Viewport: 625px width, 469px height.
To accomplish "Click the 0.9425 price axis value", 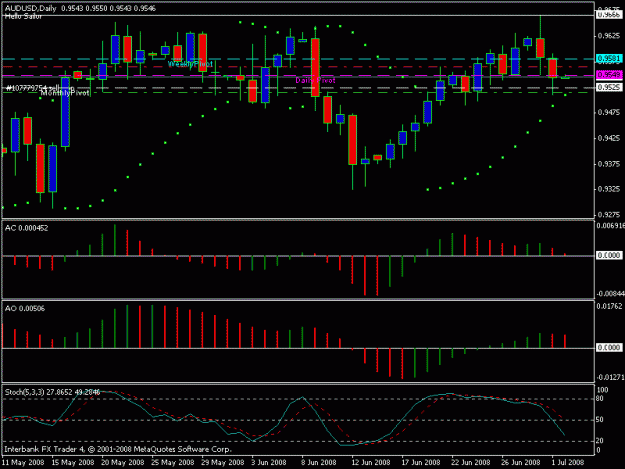I will pyautogui.click(x=609, y=138).
